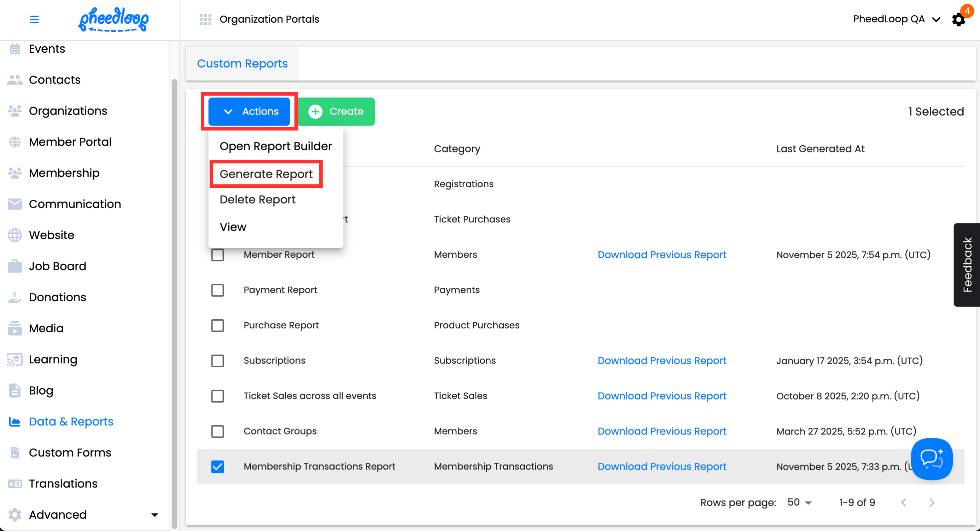The image size is (980, 531).
Task: Check the Payment Report checkbox
Action: pyautogui.click(x=218, y=290)
